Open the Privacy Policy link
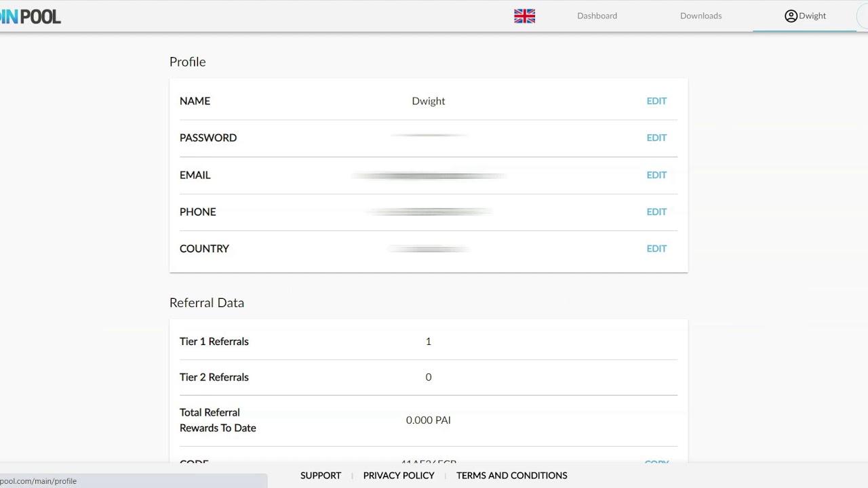The width and height of the screenshot is (868, 488). (x=399, y=475)
